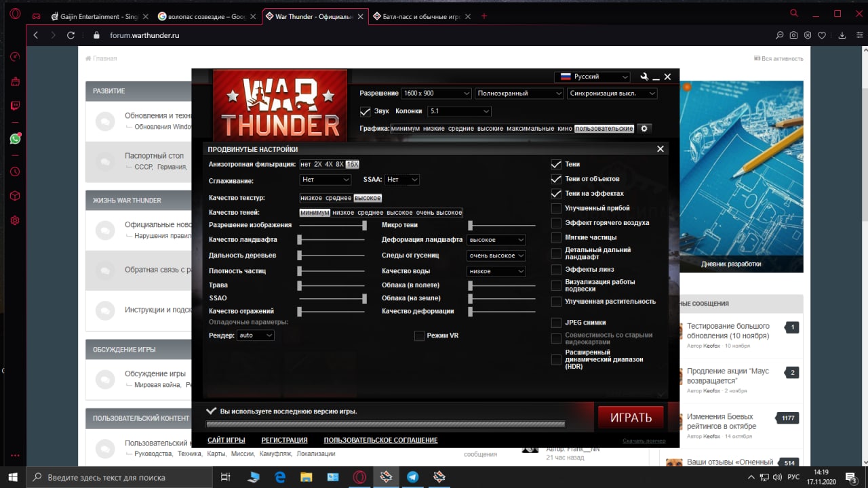
Task: Adjust the Разрешение изображения slider
Action: pyautogui.click(x=332, y=225)
